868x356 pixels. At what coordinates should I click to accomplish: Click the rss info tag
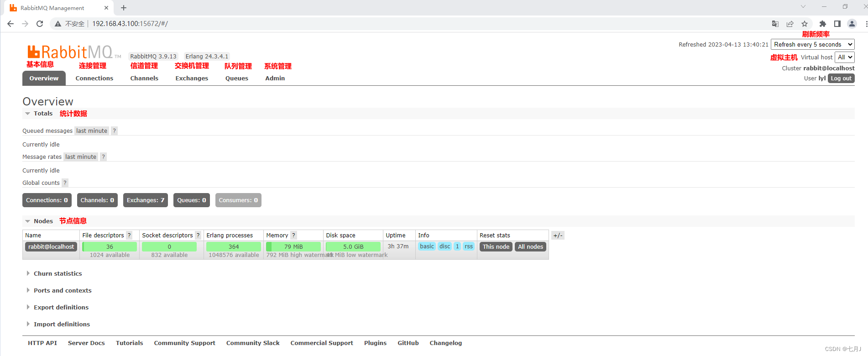point(469,246)
